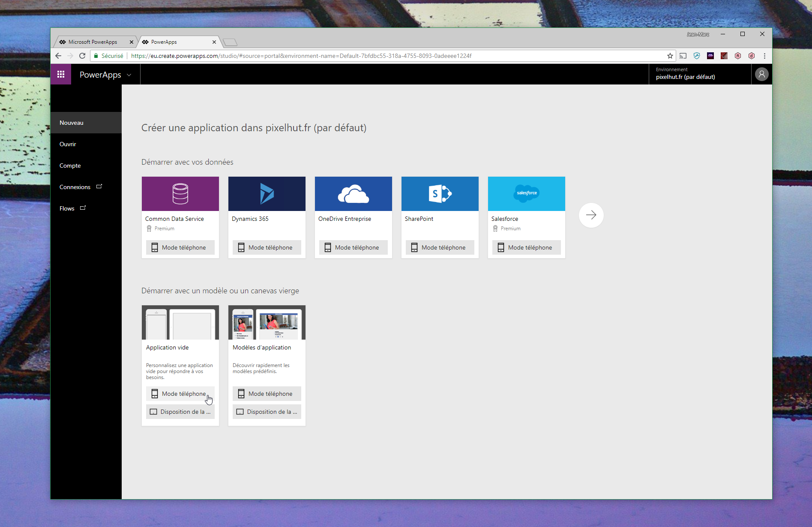Choose Mode téléphone under Salesforce
This screenshot has width=812, height=527.
coord(527,247)
